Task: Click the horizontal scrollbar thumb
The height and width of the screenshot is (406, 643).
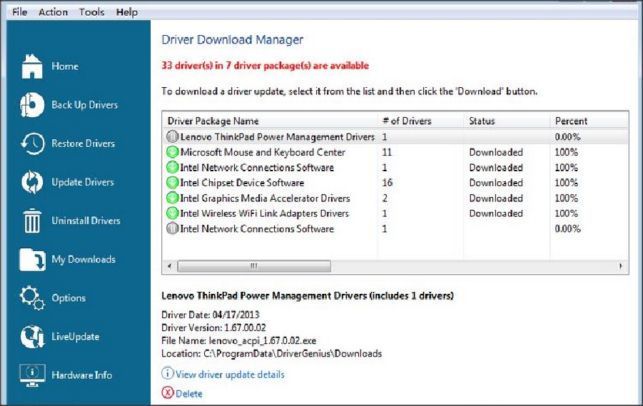Action: coord(254,266)
